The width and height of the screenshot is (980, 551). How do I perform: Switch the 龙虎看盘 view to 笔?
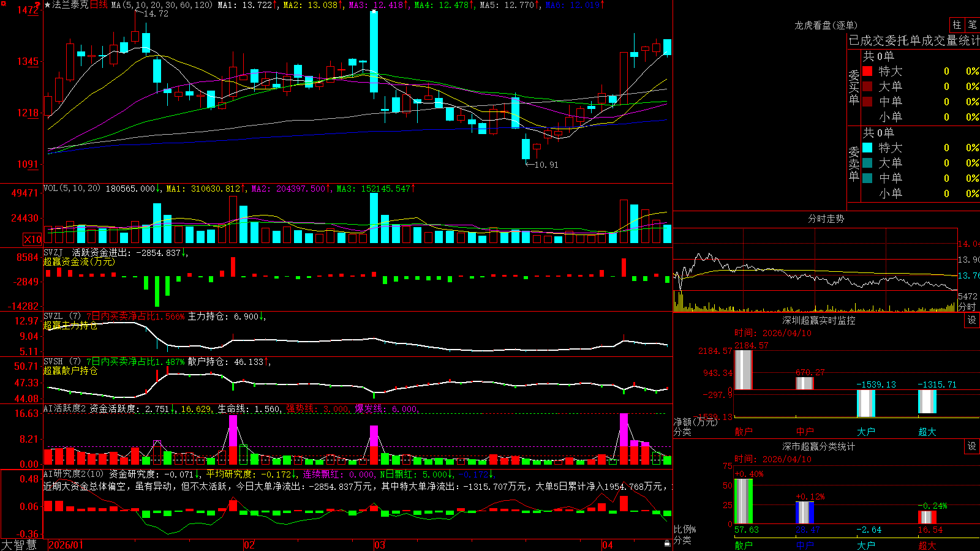(972, 24)
